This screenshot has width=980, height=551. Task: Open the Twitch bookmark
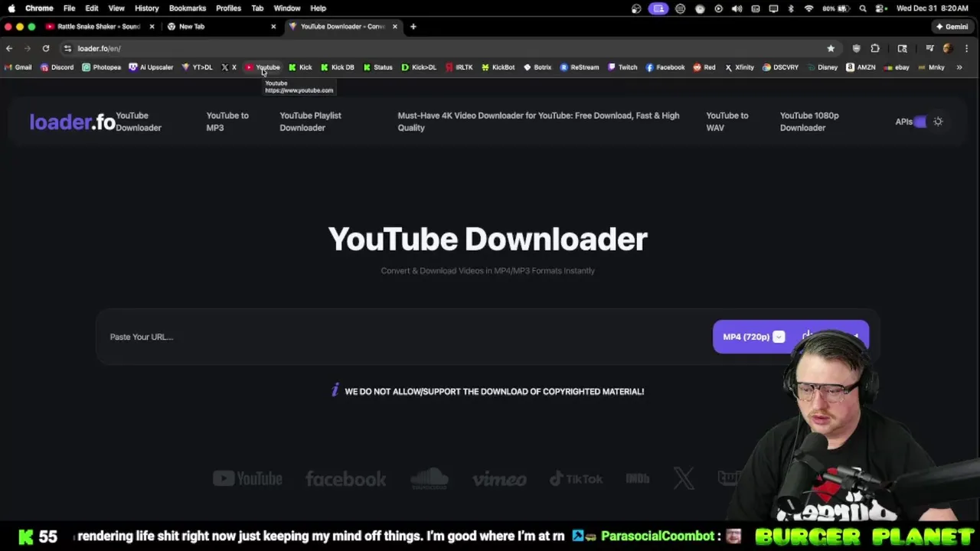622,67
